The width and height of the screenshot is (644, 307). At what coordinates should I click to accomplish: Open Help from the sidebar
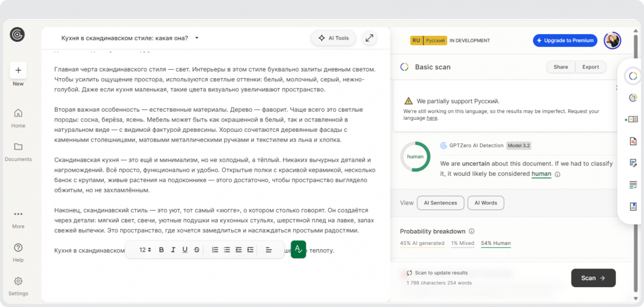18,253
